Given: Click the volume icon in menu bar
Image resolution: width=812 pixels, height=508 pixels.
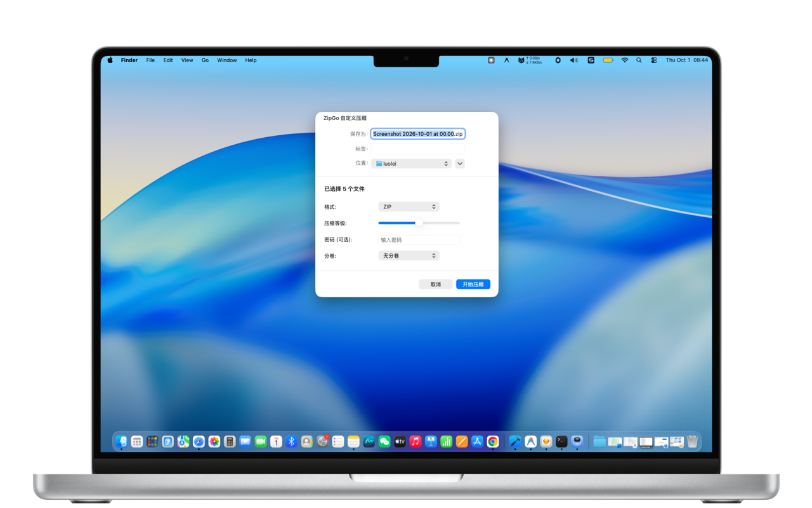Looking at the screenshot, I should coord(574,60).
